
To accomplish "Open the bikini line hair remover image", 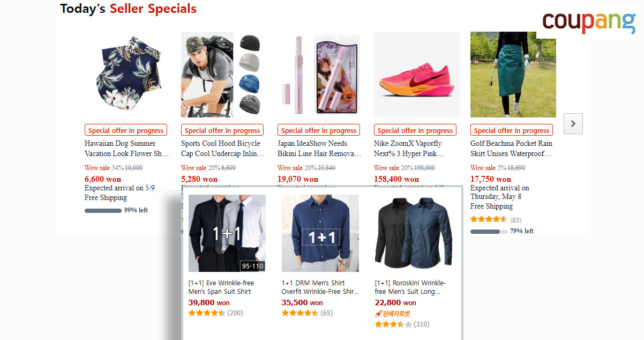I will click(x=320, y=75).
